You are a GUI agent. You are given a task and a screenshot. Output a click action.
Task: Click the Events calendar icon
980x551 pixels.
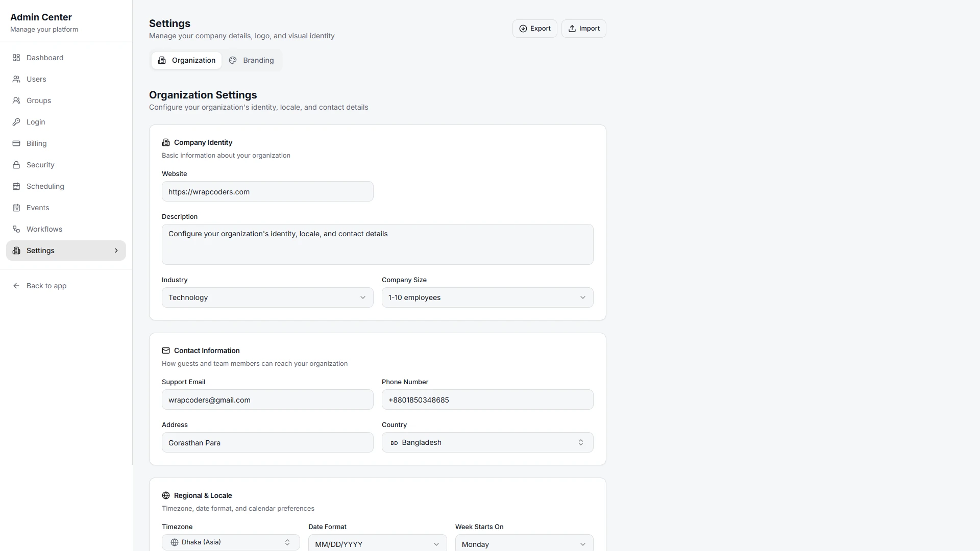click(x=16, y=208)
